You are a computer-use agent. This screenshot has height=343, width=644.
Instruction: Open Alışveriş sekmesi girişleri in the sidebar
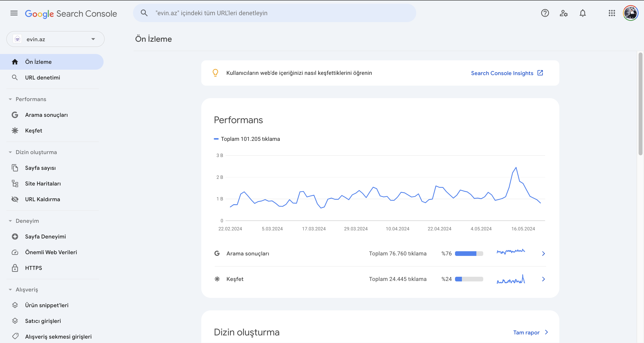[x=52, y=337]
